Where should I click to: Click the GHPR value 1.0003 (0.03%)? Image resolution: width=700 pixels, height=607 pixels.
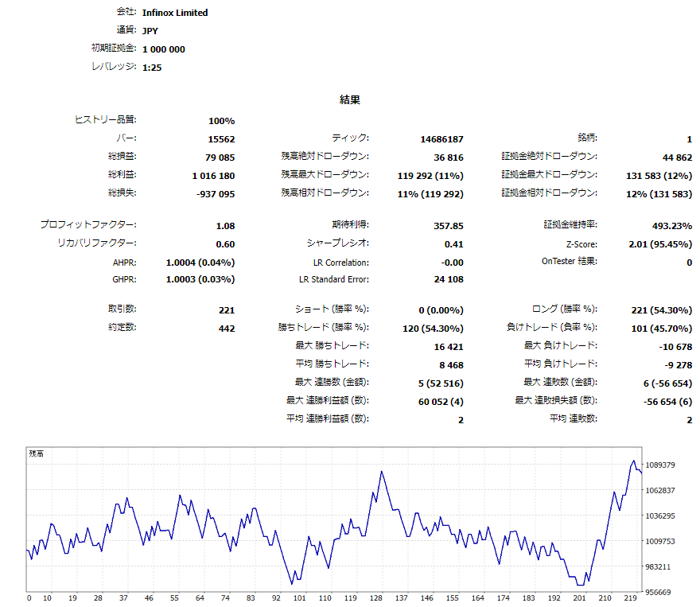(200, 279)
